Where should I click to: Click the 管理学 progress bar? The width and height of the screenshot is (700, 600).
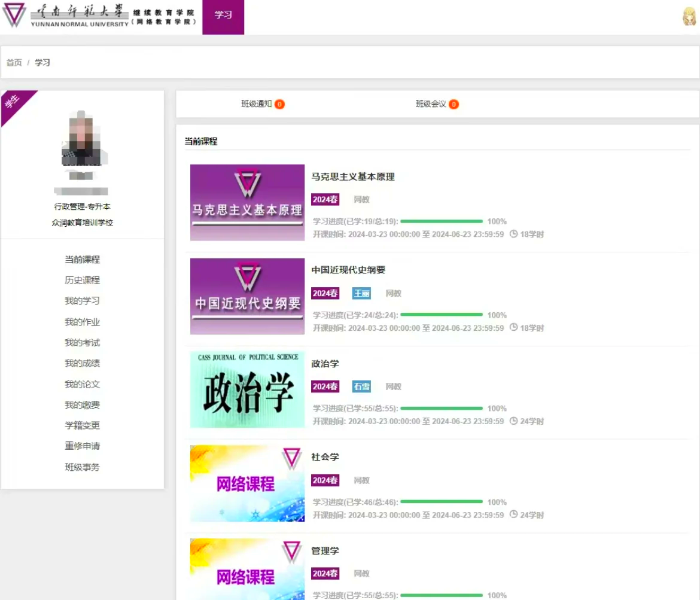click(x=442, y=595)
